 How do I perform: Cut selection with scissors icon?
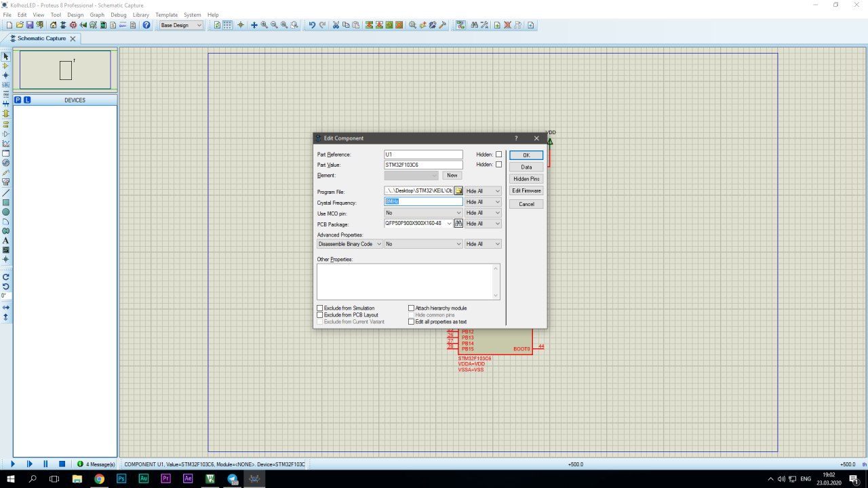tap(336, 25)
